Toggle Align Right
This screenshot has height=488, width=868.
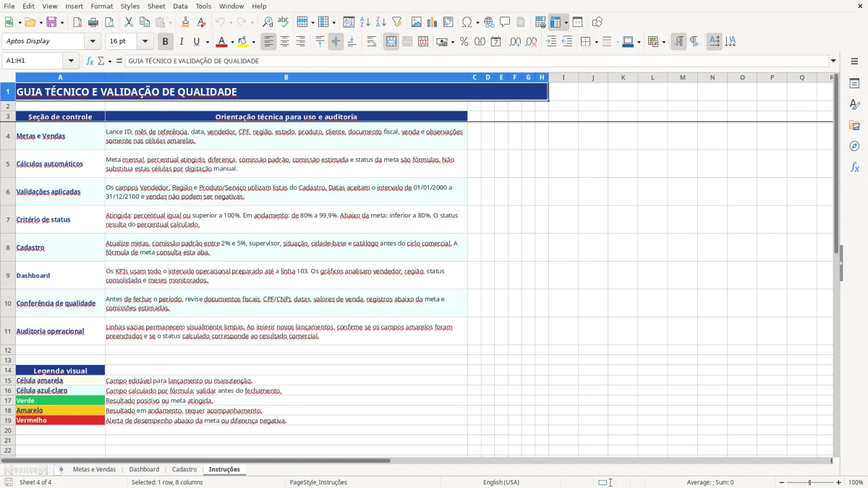[300, 42]
